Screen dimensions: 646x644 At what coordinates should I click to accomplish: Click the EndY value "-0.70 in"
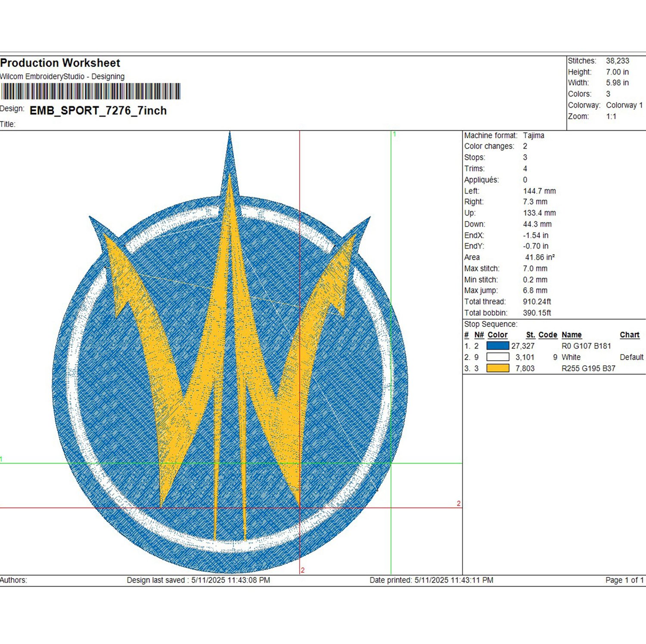tap(536, 246)
